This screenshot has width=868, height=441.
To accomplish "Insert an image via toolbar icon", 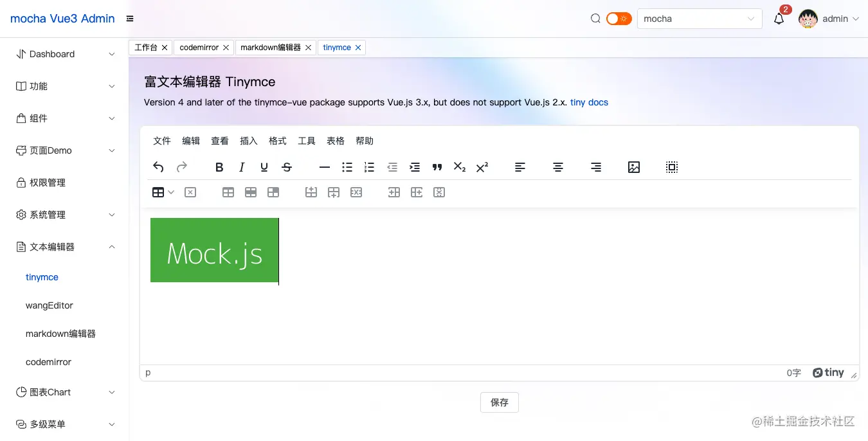I will coord(634,167).
